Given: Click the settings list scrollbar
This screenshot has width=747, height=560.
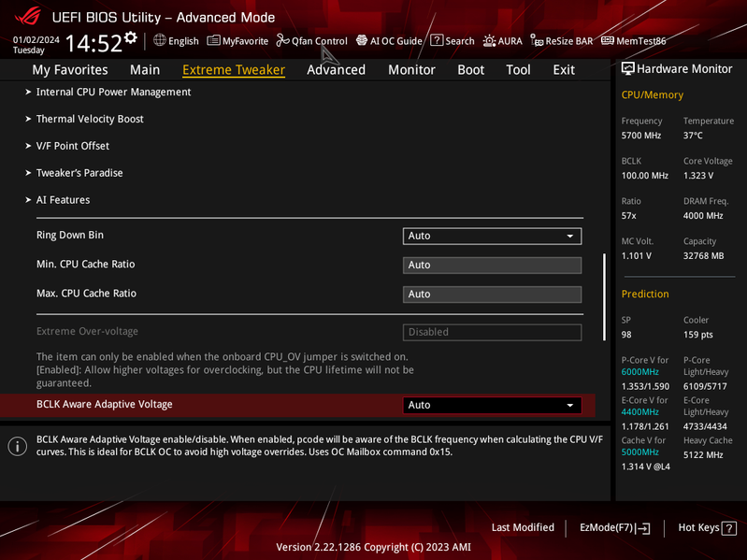Looking at the screenshot, I should [x=604, y=297].
